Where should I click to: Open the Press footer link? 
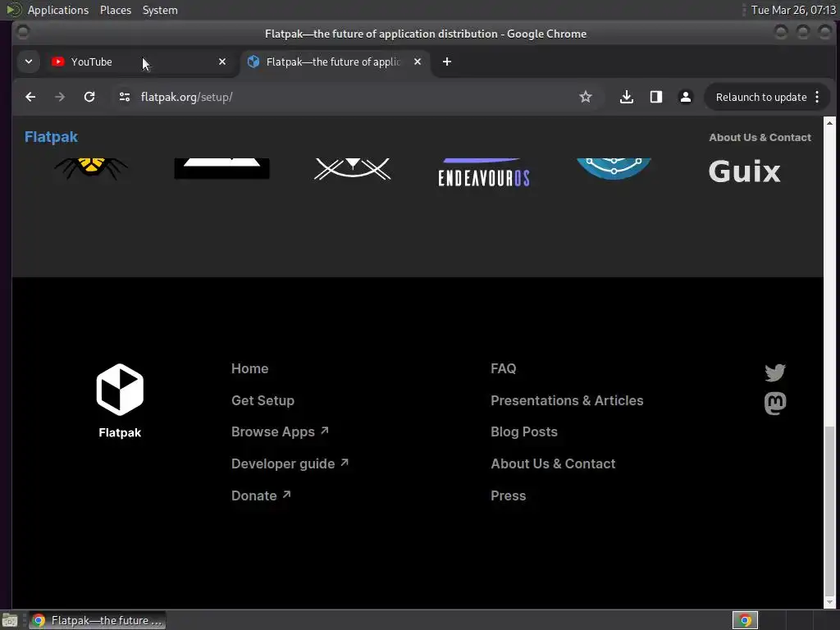click(x=508, y=495)
